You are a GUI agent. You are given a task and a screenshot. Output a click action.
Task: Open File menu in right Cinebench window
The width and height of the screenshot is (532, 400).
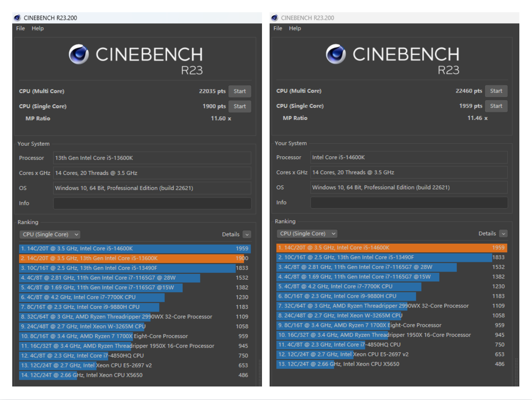pos(278,28)
